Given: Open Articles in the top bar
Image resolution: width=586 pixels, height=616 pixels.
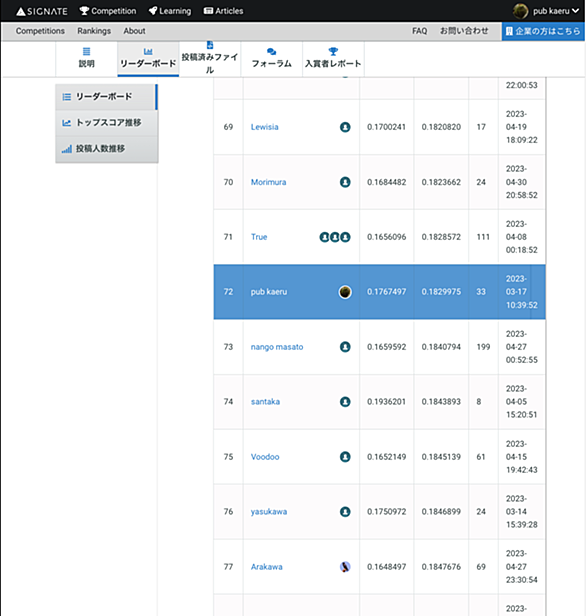Looking at the screenshot, I should 223,11.
